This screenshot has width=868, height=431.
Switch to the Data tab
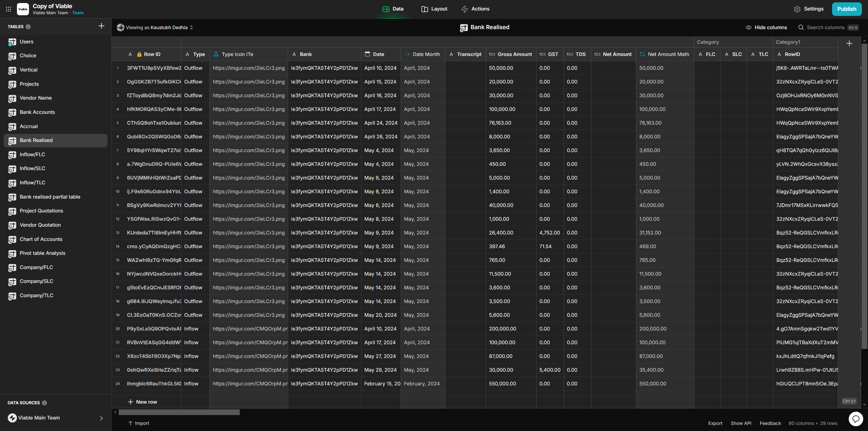tap(393, 9)
